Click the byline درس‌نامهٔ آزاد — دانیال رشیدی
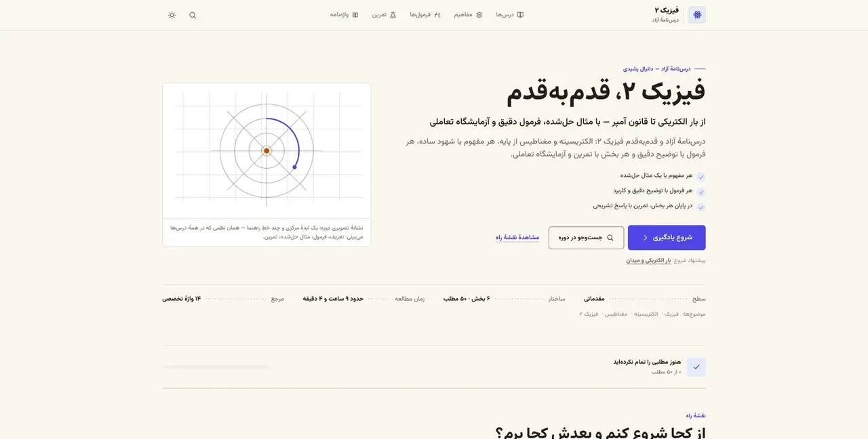This screenshot has width=868, height=439. point(656,69)
